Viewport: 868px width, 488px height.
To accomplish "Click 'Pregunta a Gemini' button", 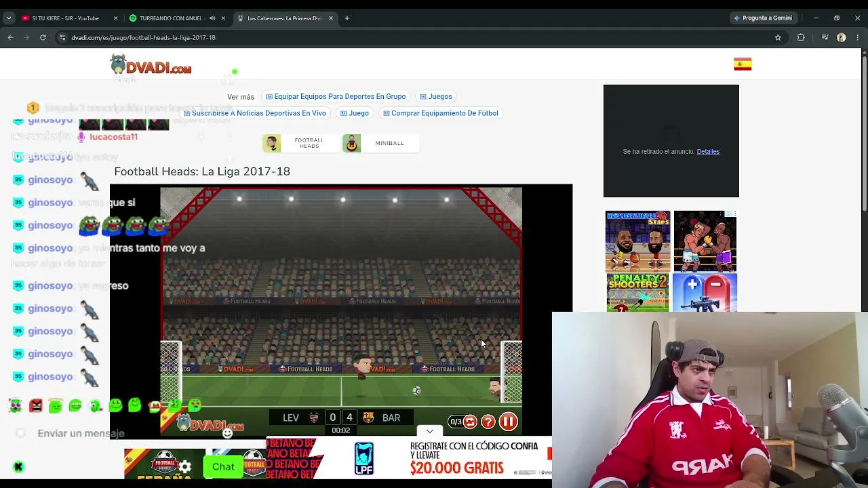I will coord(762,18).
